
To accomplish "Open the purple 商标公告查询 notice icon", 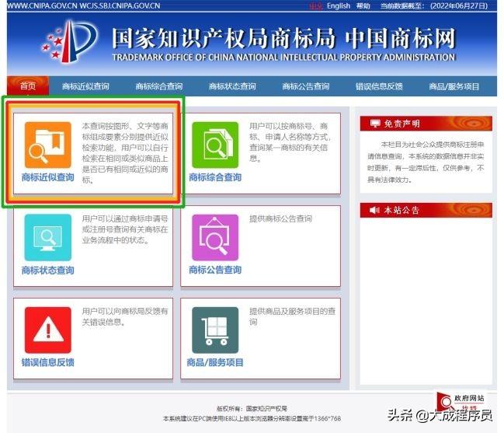I will pyautogui.click(x=215, y=237).
